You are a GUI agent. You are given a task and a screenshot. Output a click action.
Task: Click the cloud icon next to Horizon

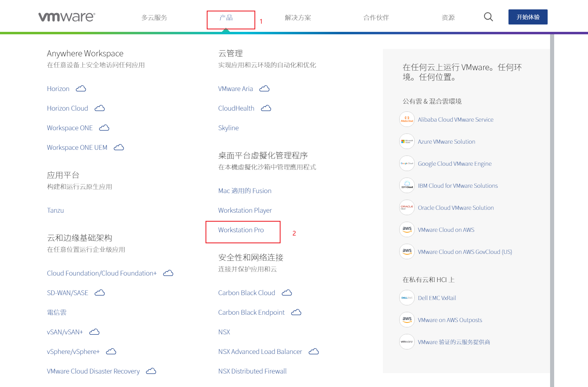[x=81, y=89]
